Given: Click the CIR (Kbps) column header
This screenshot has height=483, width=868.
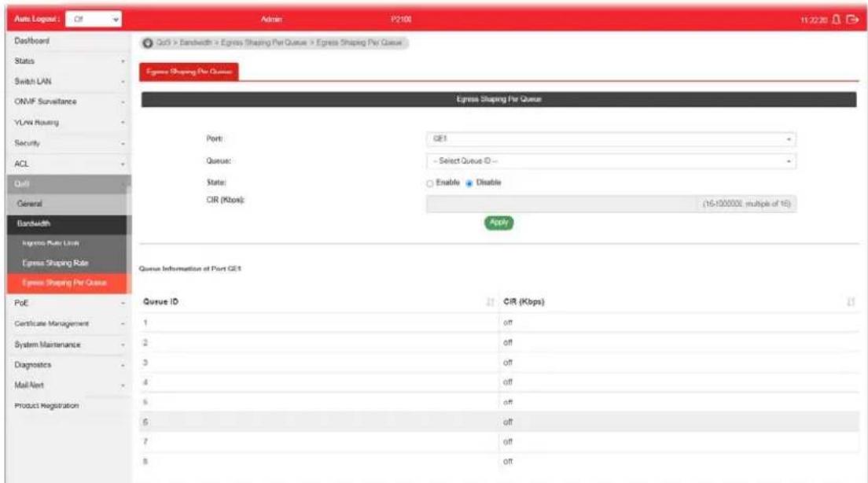Looking at the screenshot, I should click(679, 302).
